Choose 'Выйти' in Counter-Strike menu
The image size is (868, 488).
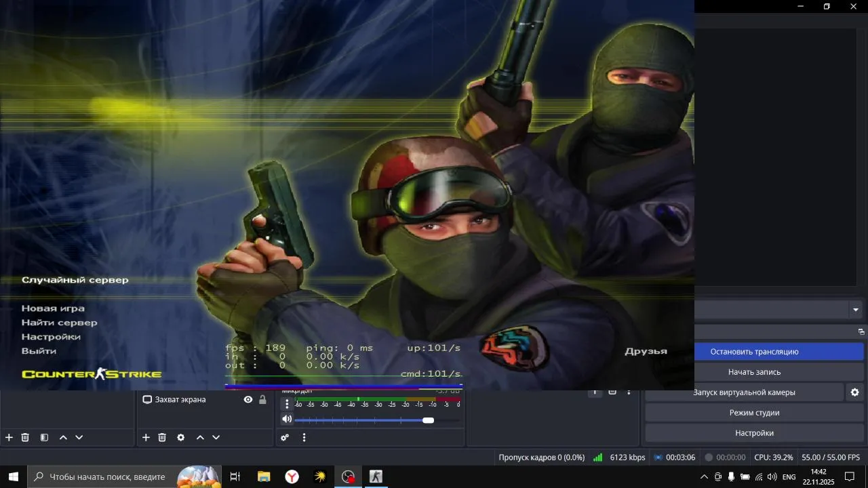tap(39, 351)
